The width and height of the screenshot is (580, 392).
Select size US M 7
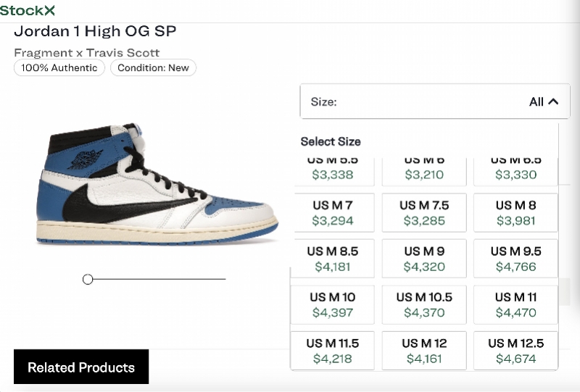333,213
